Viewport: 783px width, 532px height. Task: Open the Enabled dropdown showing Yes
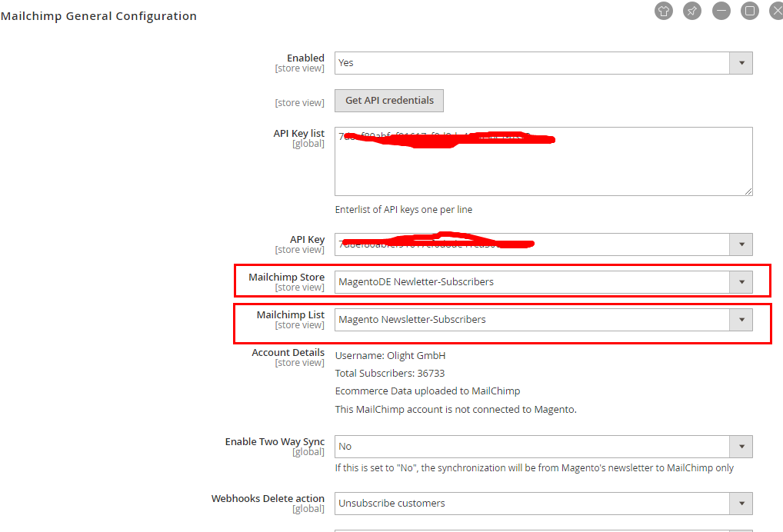click(543, 63)
